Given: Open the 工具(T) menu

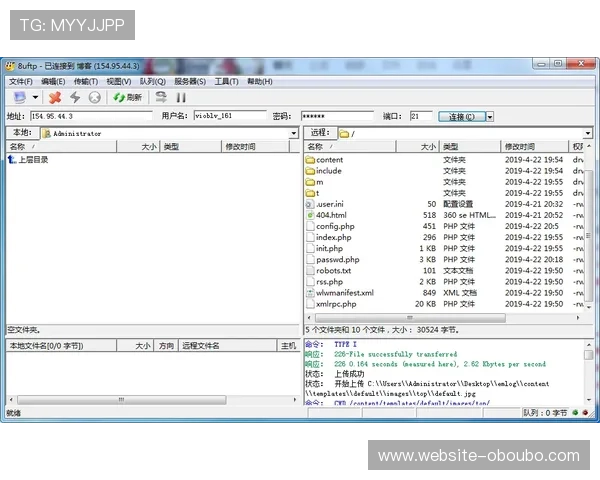Looking at the screenshot, I should point(226,81).
